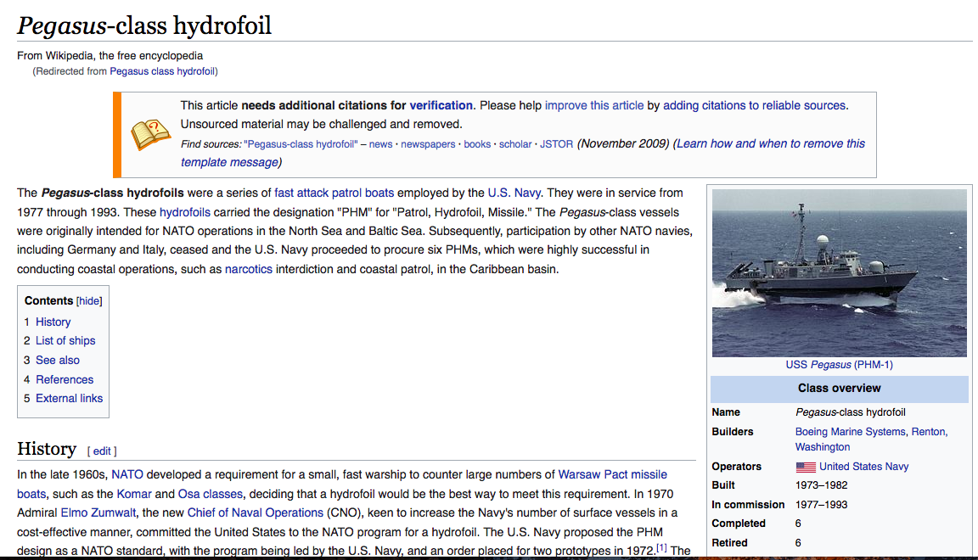The image size is (978, 560).
Task: Open the See also contents entry
Action: 58,360
